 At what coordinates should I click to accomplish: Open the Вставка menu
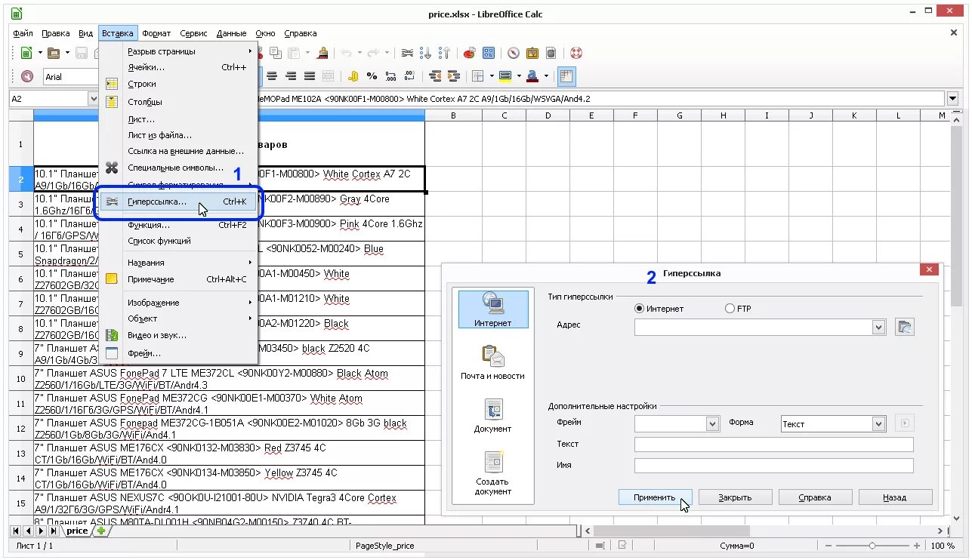[118, 33]
